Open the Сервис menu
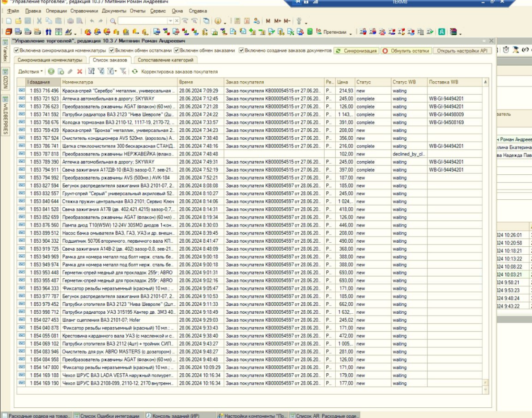This screenshot has height=418, width=532. point(158,10)
